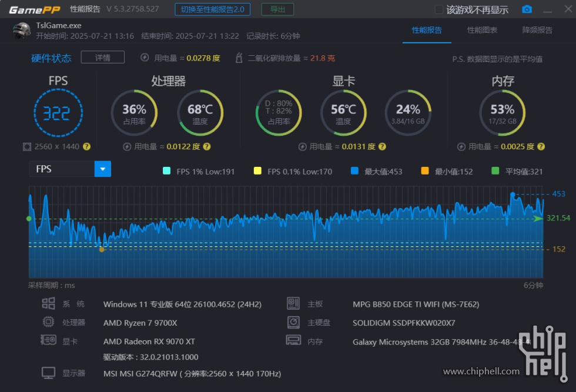
Task: Open the 性能图表 tab
Action: click(482, 30)
